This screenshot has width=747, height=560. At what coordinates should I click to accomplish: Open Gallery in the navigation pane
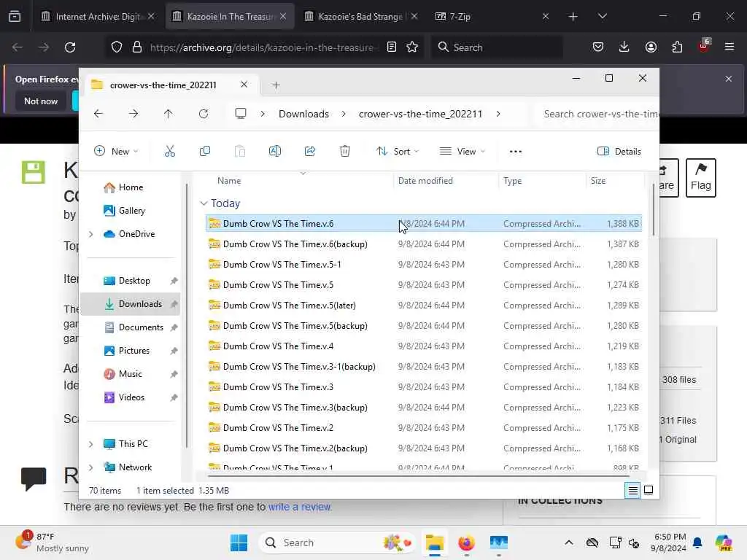(124, 211)
